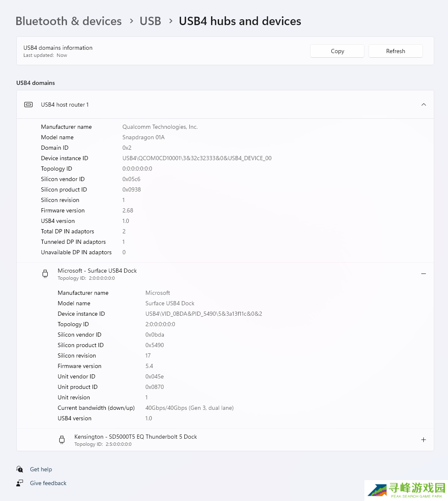Click the host router Device instance ID value
Viewport: 448px width, 501px height.
point(197,158)
